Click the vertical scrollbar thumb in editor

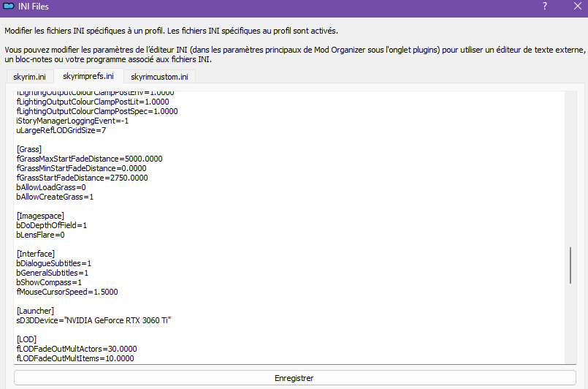[x=570, y=265]
